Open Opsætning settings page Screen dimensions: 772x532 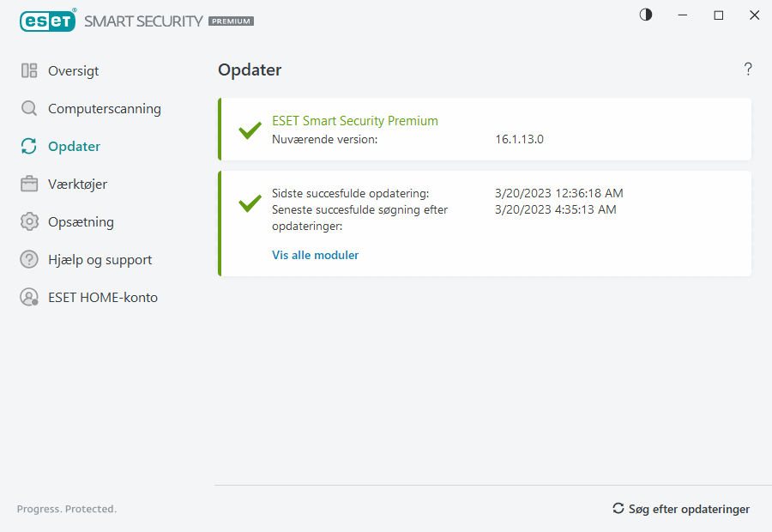[81, 222]
